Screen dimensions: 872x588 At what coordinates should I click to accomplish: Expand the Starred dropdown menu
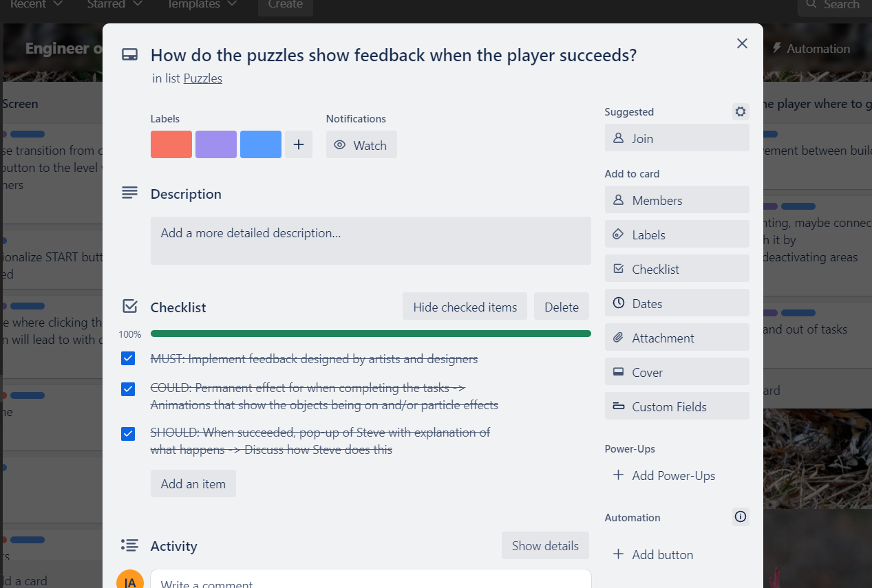pos(115,5)
